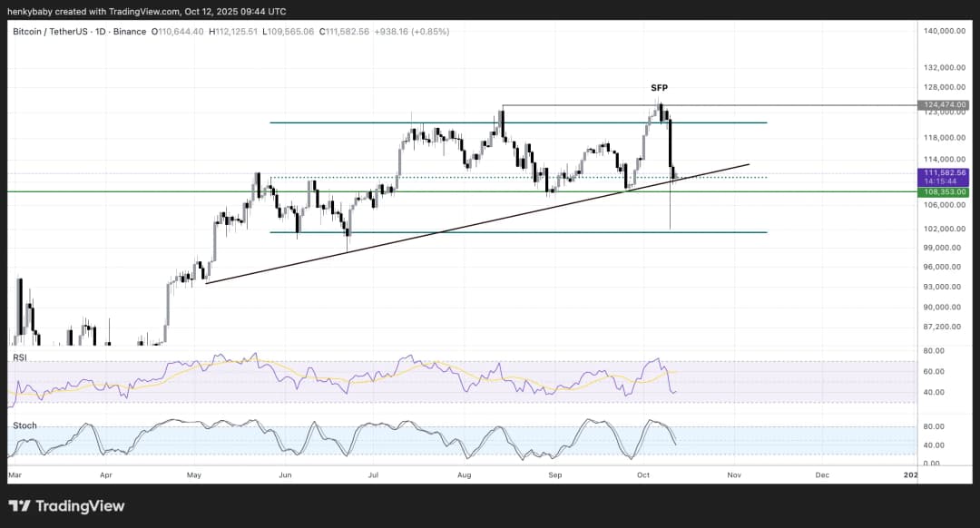Screen dimensions: 980x528
Task: Select the ascending black trendline
Action: (x=454, y=228)
